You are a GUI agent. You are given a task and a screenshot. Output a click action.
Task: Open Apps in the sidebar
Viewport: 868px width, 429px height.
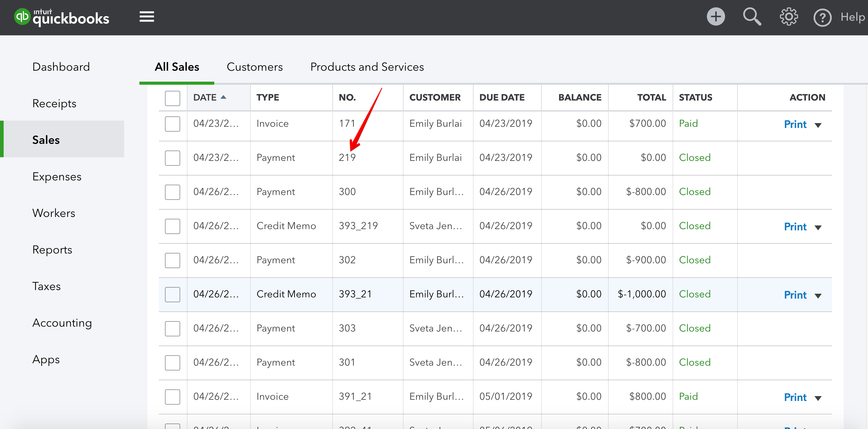coord(46,359)
